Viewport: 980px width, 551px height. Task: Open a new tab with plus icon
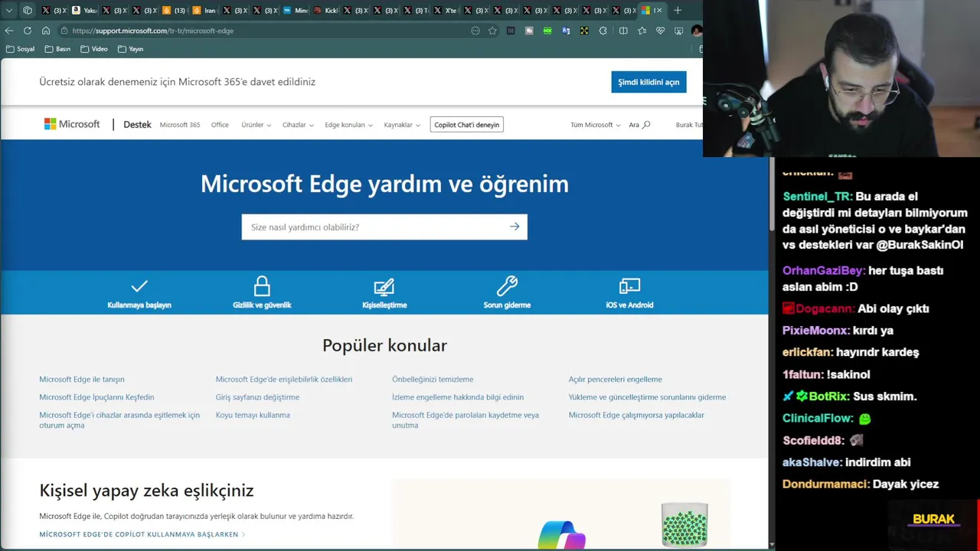[x=678, y=10]
